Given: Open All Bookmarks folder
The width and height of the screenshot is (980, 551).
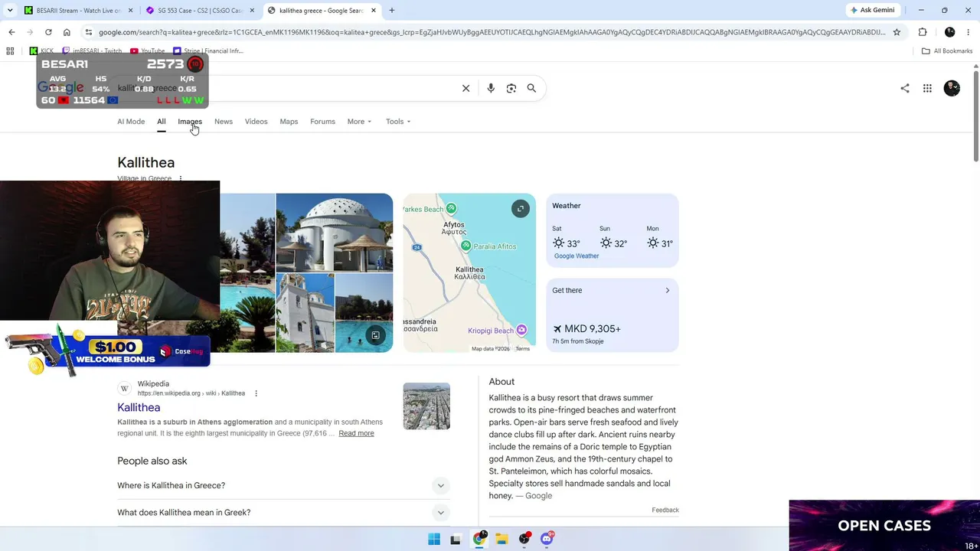Looking at the screenshot, I should click(947, 51).
